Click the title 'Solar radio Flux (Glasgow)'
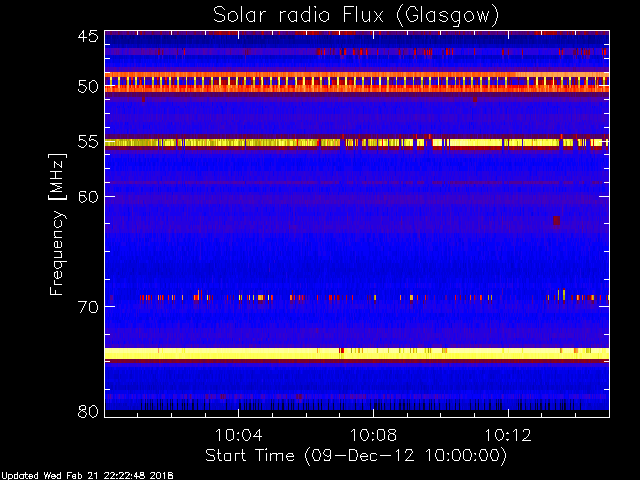This screenshot has height=480, width=640. (356, 16)
